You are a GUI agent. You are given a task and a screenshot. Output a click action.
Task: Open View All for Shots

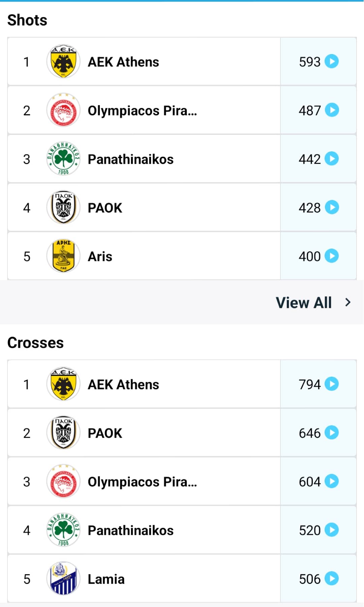pos(304,302)
